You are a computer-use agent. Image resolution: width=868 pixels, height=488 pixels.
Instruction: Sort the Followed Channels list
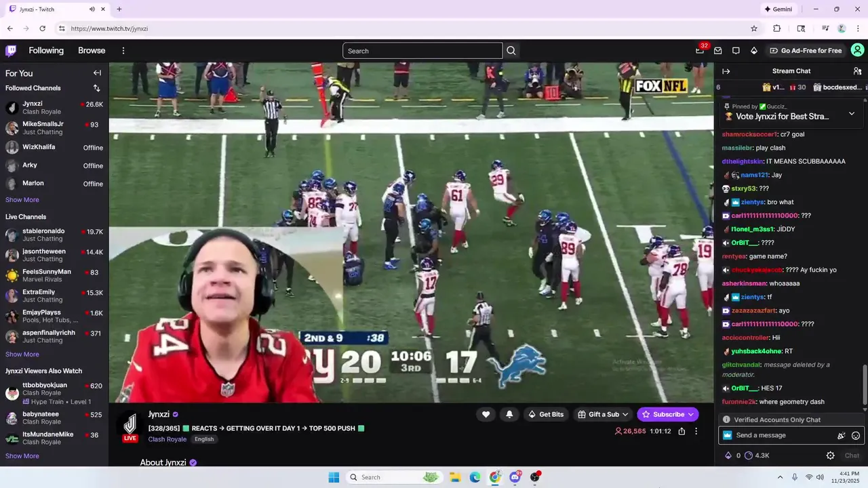point(96,88)
